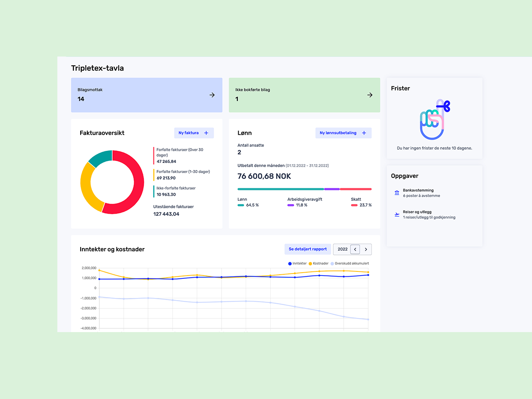
Task: Start a Ny lønnsutbetaling payroll run
Action: tap(343, 133)
